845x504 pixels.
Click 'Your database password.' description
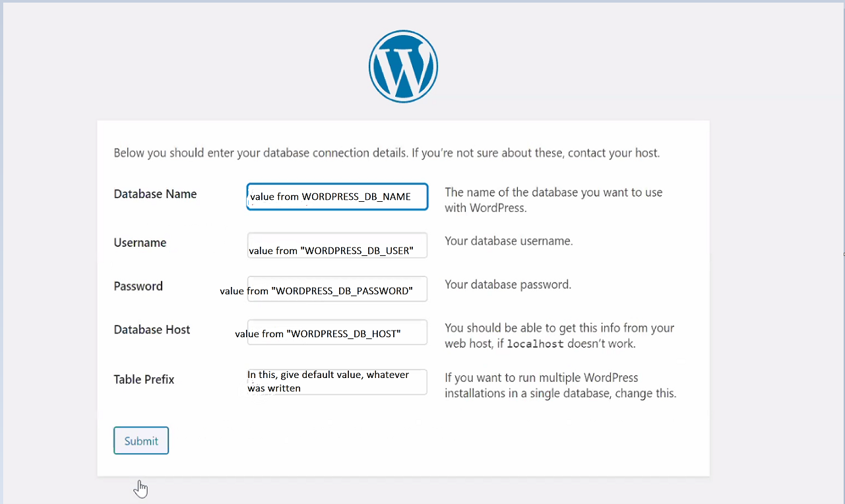click(x=508, y=285)
